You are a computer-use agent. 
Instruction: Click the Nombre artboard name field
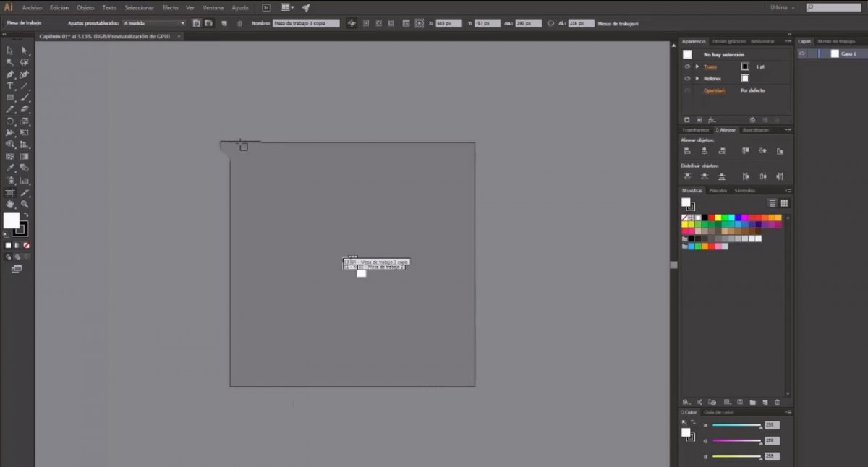pyautogui.click(x=306, y=23)
